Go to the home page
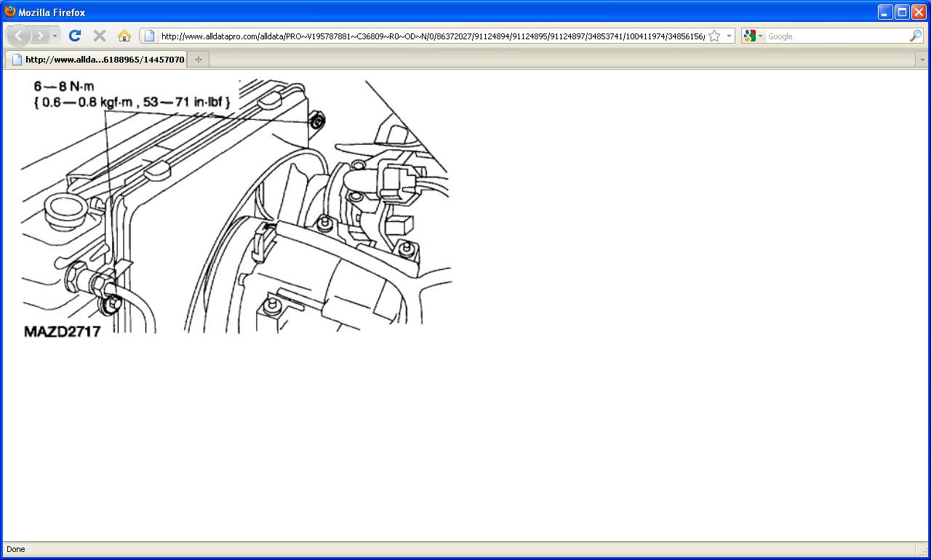Image resolution: width=931 pixels, height=560 pixels. coord(124,36)
